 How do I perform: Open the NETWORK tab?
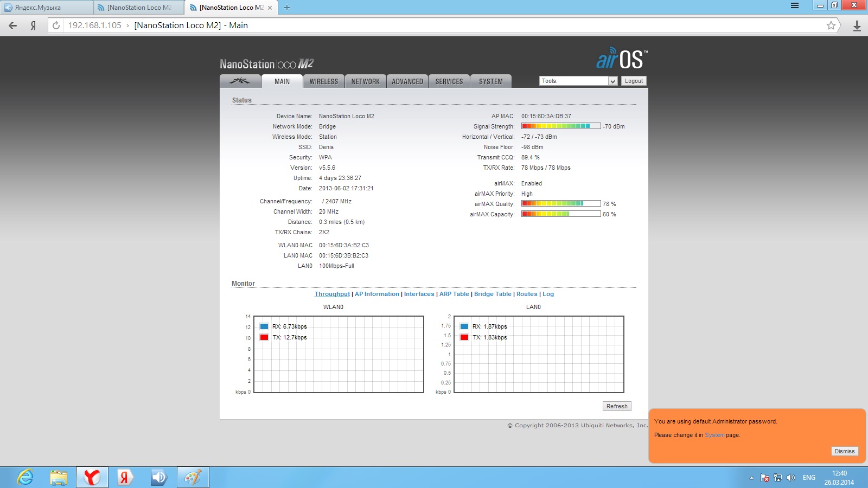point(365,81)
